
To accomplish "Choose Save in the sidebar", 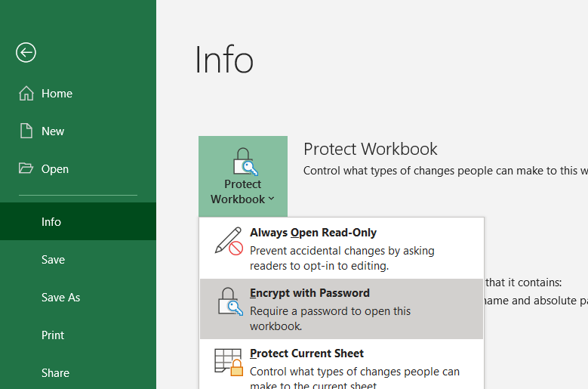I will tap(78, 259).
